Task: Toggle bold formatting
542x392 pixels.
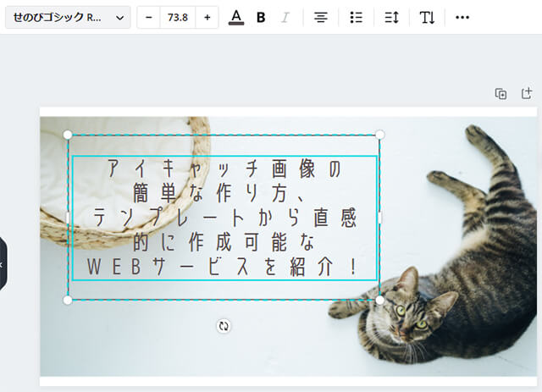Action: (x=261, y=17)
